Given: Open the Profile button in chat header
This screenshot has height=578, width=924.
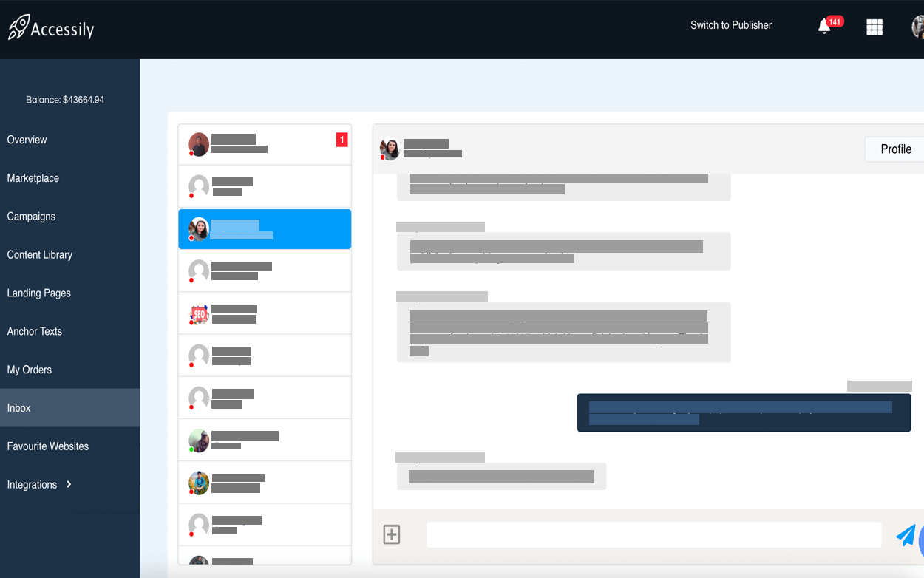Looking at the screenshot, I should [x=895, y=149].
